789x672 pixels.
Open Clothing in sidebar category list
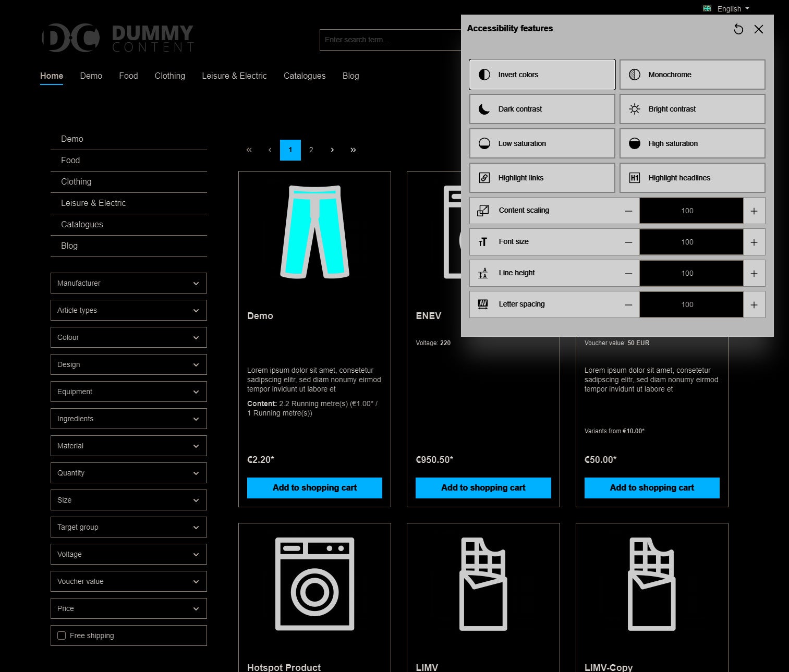pos(129,182)
